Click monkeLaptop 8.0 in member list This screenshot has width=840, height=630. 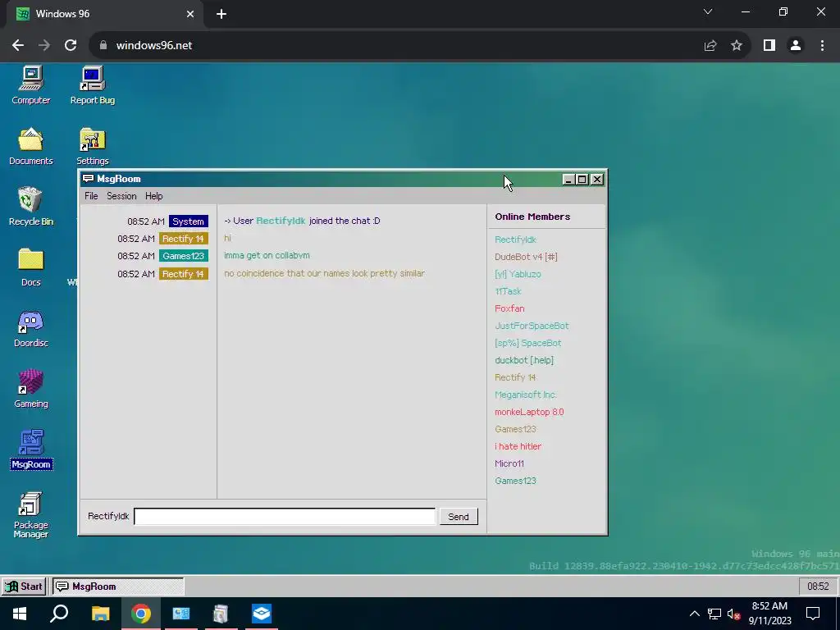(x=529, y=412)
